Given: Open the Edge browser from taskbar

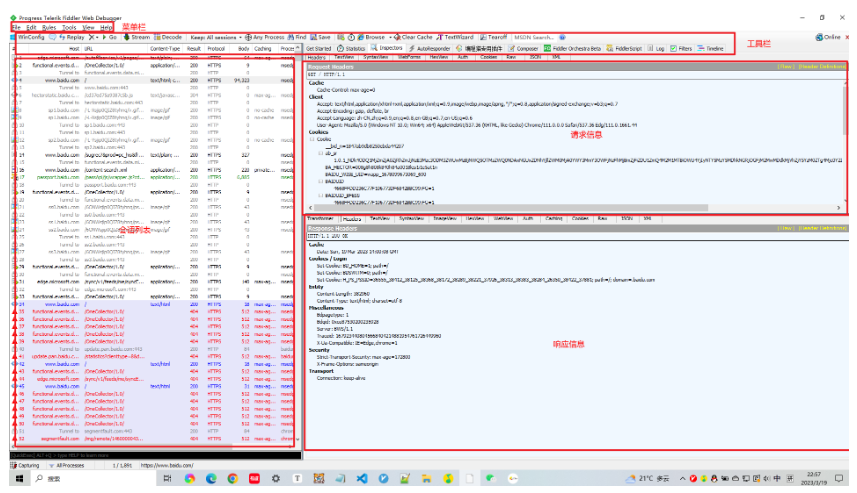Looking at the screenshot, I should click(211, 479).
